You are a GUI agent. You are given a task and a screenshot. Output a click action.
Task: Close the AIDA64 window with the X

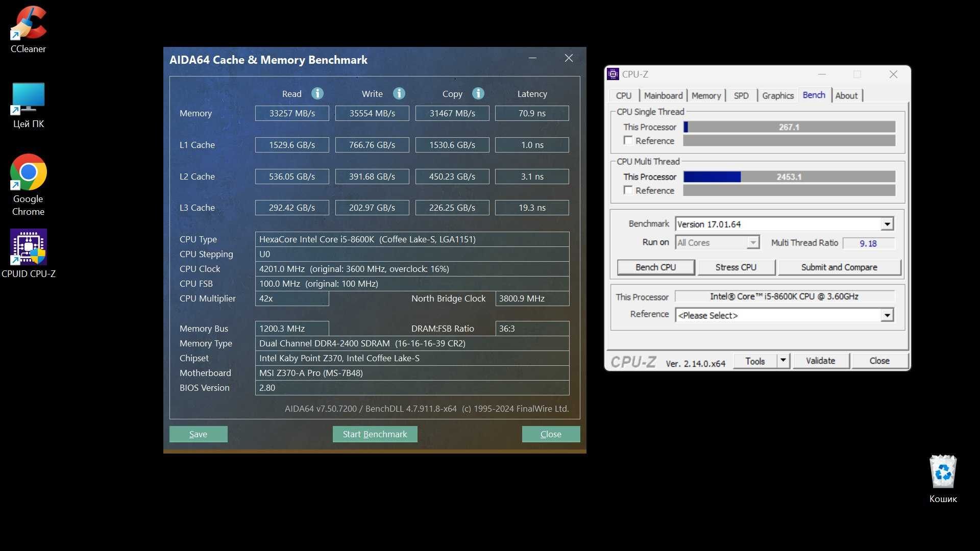569,58
